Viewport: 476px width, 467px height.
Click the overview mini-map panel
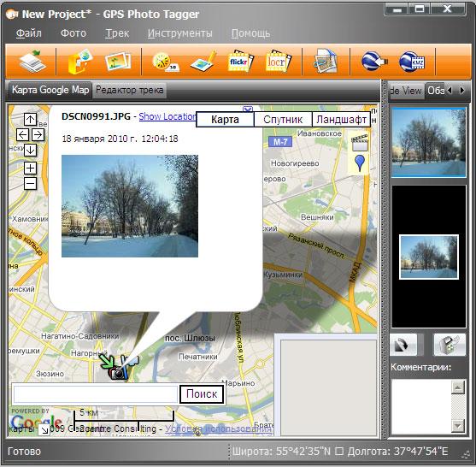point(328,387)
